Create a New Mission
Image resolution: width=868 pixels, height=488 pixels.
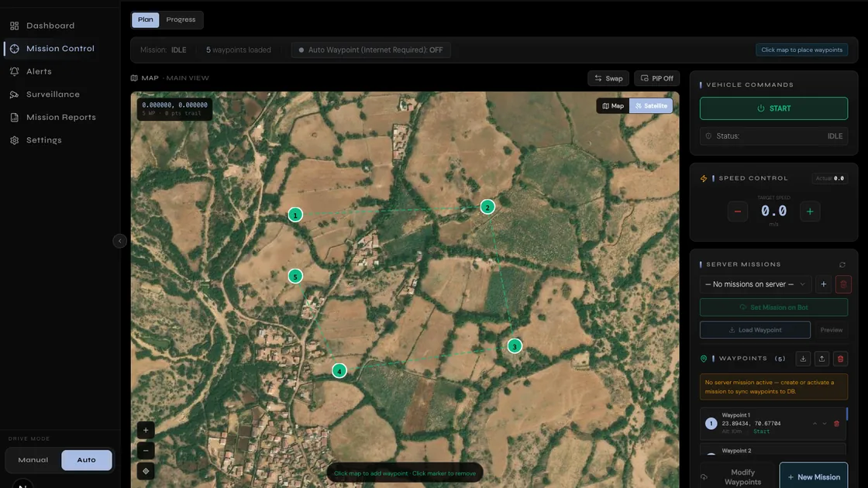point(813,477)
